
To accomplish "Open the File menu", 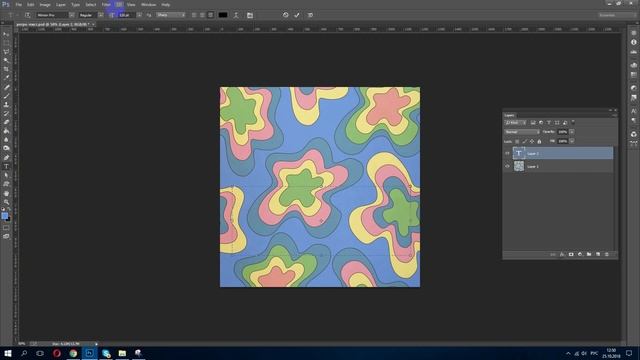I will click(18, 4).
